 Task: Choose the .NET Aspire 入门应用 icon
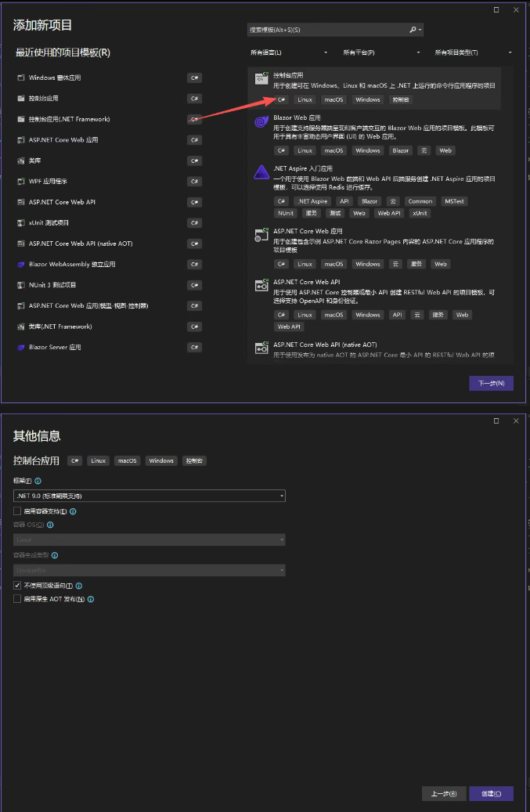(261, 172)
